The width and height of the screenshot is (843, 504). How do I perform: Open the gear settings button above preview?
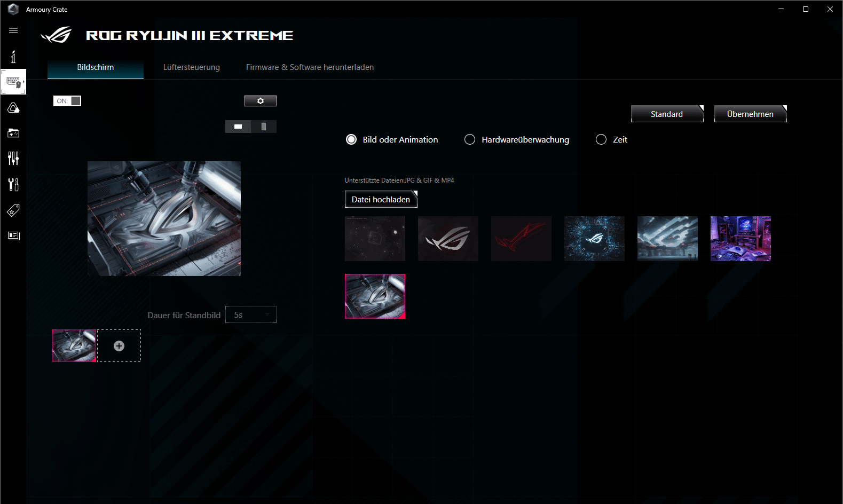(261, 101)
